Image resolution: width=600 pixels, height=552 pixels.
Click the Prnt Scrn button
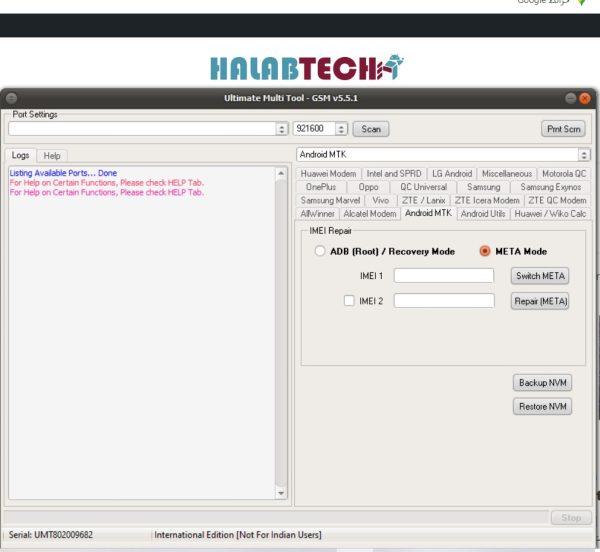pyautogui.click(x=563, y=129)
